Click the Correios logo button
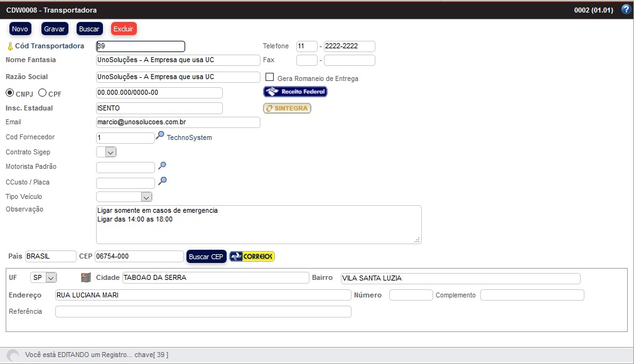This screenshot has width=634, height=364. (x=252, y=257)
